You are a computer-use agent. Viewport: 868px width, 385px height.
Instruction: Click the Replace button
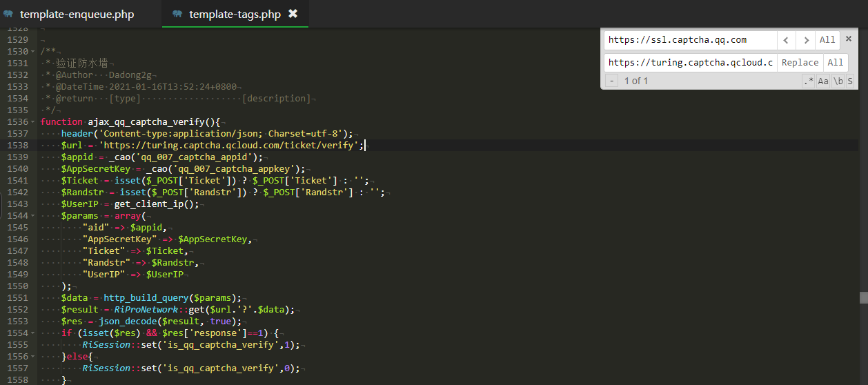pyautogui.click(x=800, y=62)
